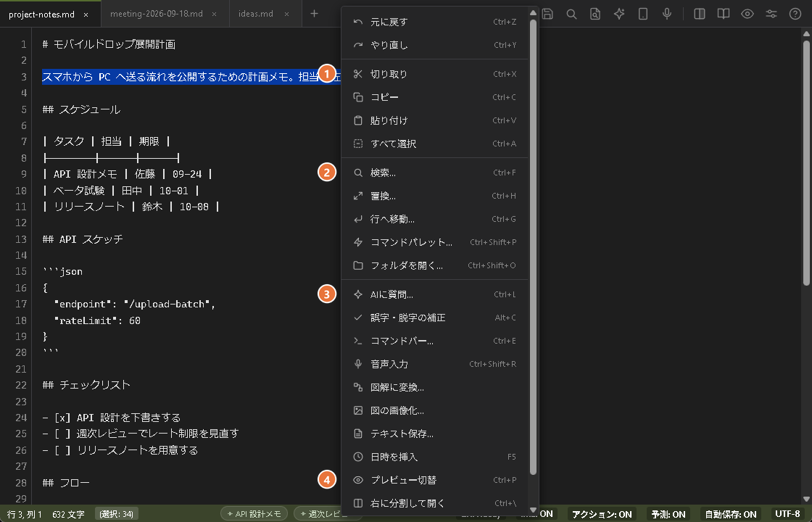Toggle preview with the toolbar eye icon
Viewport: 812px width, 522px height.
(x=747, y=14)
